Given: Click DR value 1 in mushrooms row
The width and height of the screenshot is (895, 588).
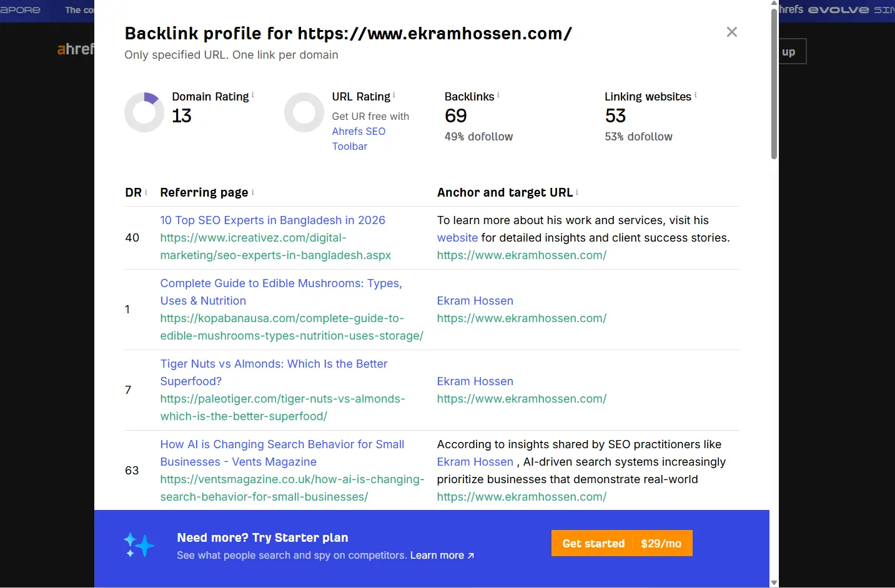Looking at the screenshot, I should coord(127,310).
